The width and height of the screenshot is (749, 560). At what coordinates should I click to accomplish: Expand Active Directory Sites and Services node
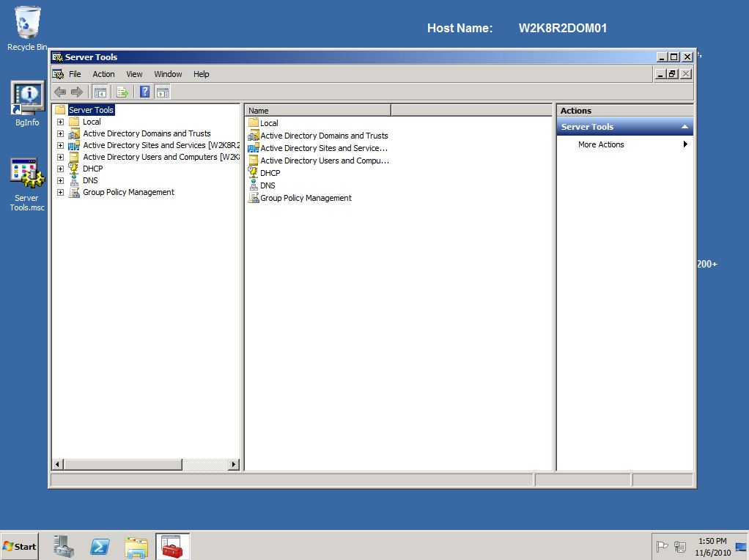click(60, 145)
